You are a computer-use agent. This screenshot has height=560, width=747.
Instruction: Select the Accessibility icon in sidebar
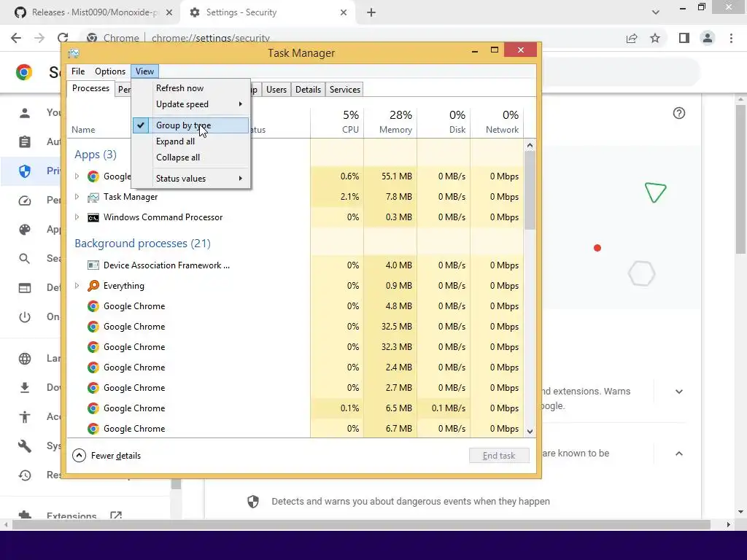(x=25, y=416)
